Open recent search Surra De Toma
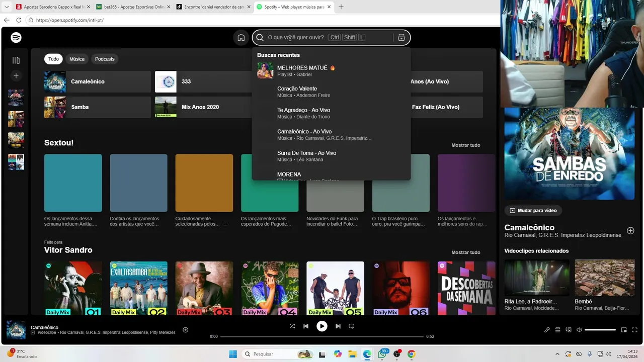The image size is (644, 362). pyautogui.click(x=331, y=156)
